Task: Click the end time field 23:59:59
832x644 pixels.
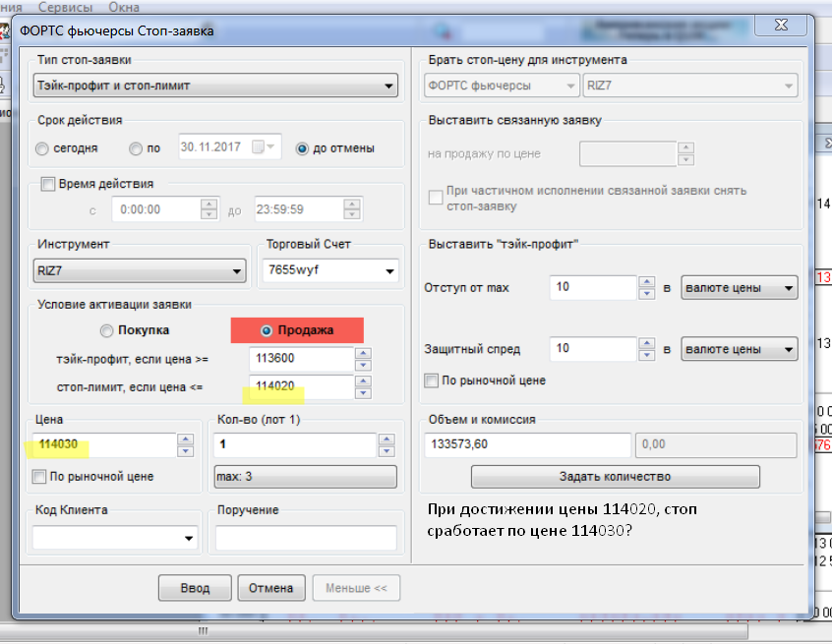Action: coord(299,209)
